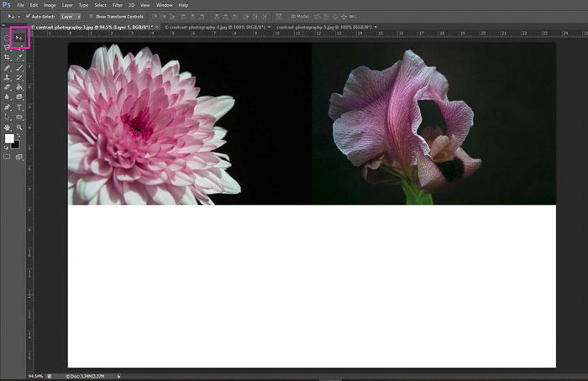Enable the Auto-Select checkbox
This screenshot has width=588, height=381.
click(27, 16)
